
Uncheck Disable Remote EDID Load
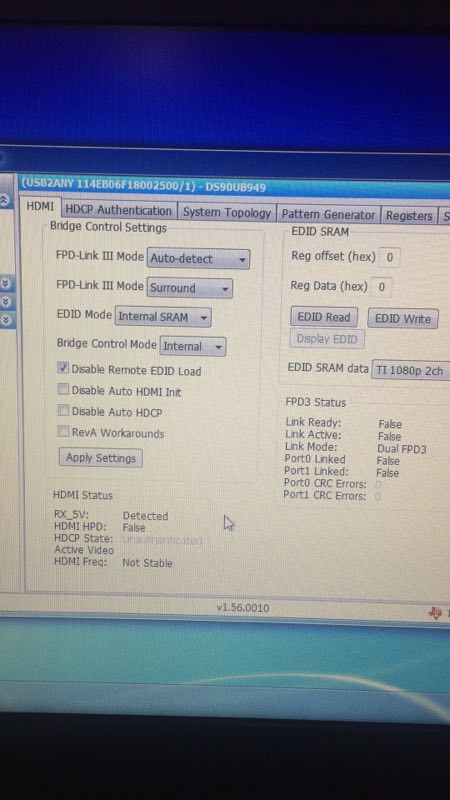click(63, 368)
